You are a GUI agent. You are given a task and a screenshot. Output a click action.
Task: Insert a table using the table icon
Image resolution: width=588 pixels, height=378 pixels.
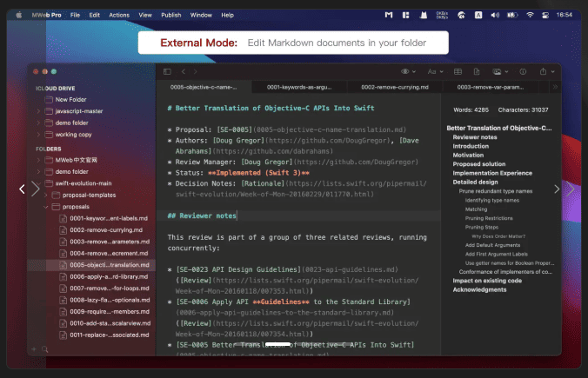[x=458, y=71]
